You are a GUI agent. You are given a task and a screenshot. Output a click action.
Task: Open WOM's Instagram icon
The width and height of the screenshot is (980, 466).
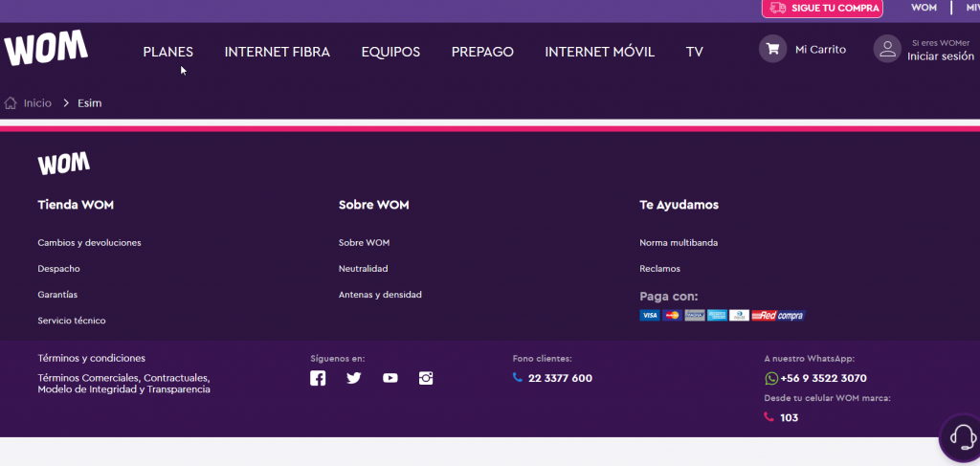pyautogui.click(x=426, y=378)
